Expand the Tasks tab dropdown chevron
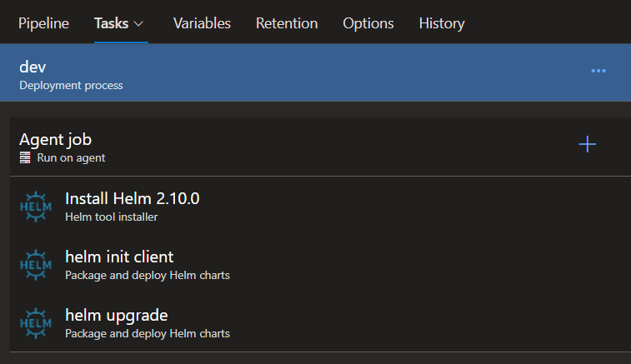Image resolution: width=631 pixels, height=364 pixels. coord(139,23)
